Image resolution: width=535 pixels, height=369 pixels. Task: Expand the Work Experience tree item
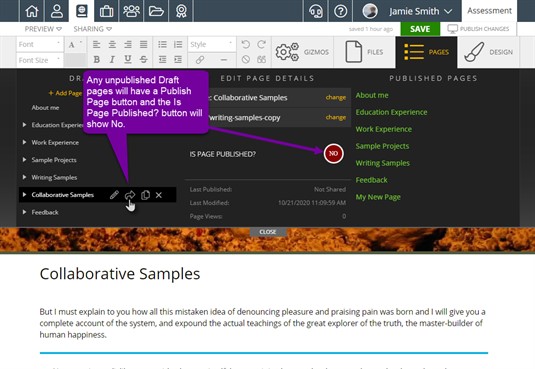[x=25, y=142]
